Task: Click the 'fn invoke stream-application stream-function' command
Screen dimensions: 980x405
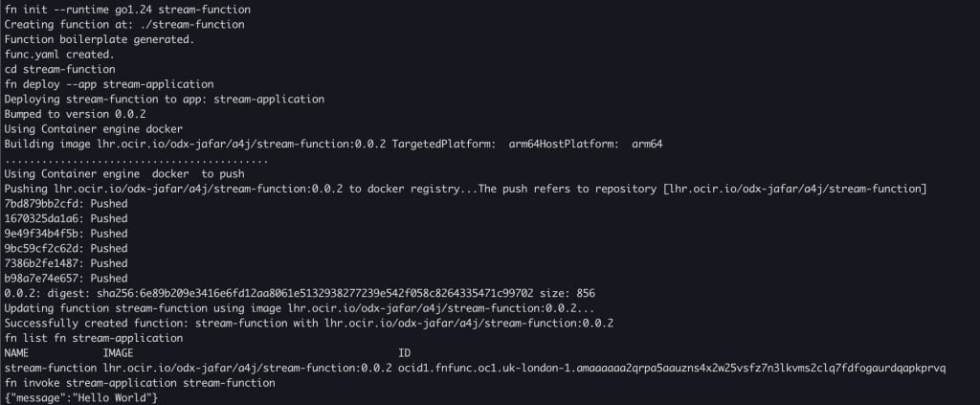Action: click(139, 383)
